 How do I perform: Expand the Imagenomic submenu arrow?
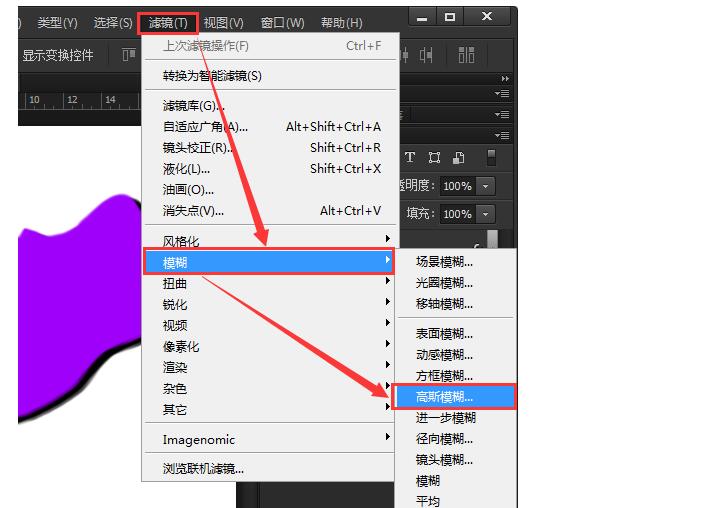click(x=388, y=436)
